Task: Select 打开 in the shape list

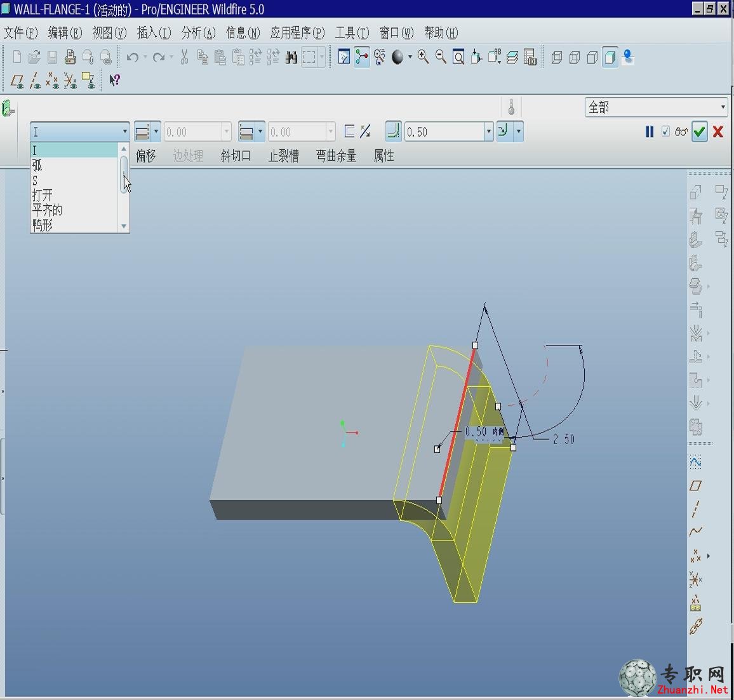Action: pyautogui.click(x=74, y=195)
